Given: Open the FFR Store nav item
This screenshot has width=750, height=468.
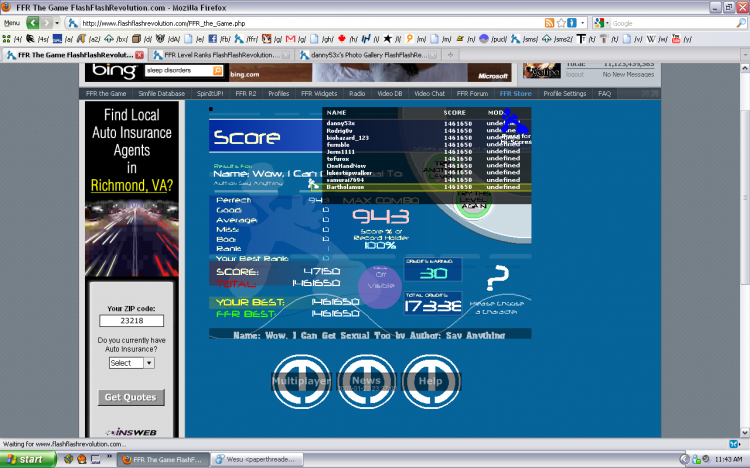Looking at the screenshot, I should (515, 94).
